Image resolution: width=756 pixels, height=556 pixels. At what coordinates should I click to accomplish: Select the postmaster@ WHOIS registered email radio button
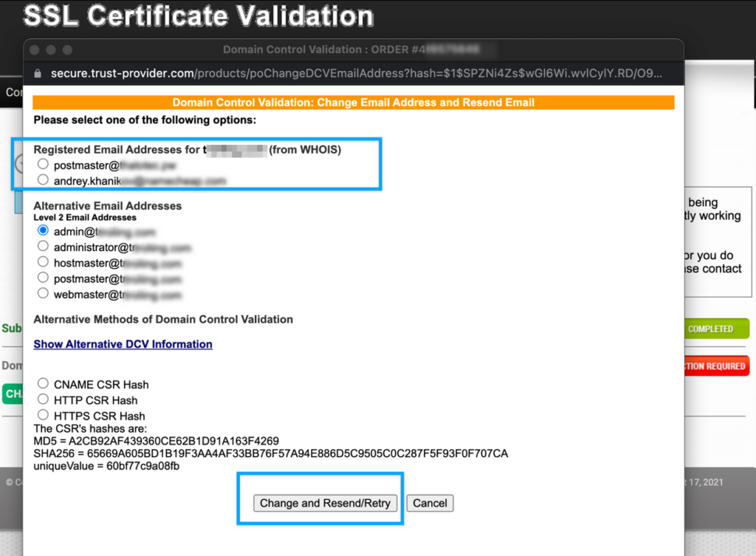[42, 163]
